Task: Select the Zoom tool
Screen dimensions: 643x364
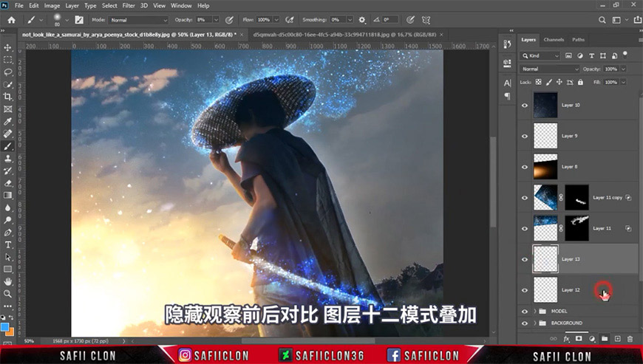Action: (x=7, y=294)
